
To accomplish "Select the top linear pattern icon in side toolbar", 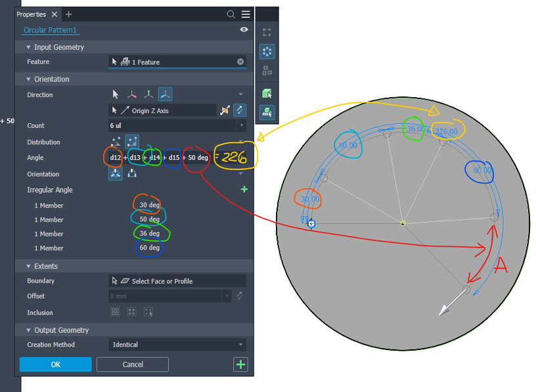I will tap(267, 32).
